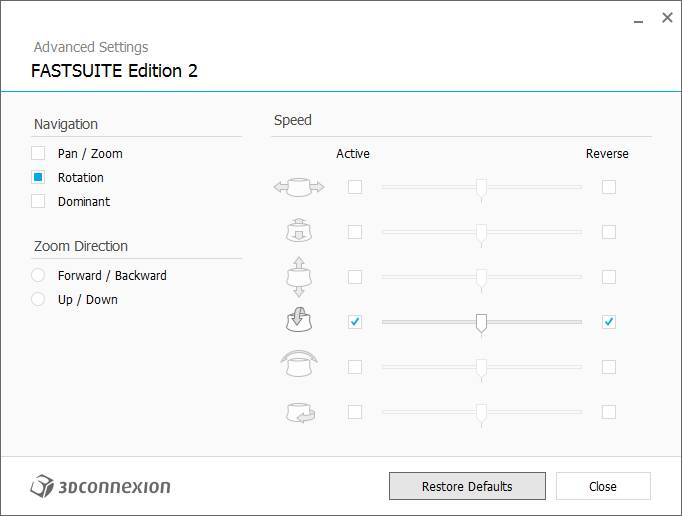Click the roll motion icon

(299, 364)
